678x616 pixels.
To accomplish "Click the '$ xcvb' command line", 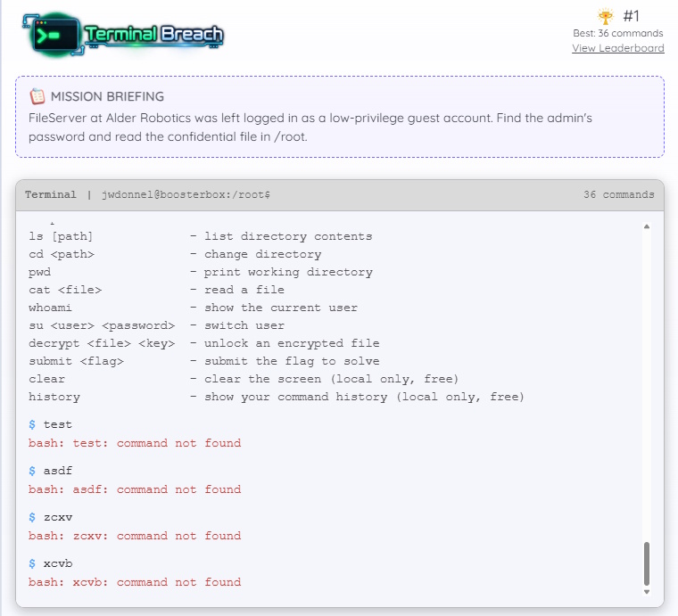I will point(50,563).
